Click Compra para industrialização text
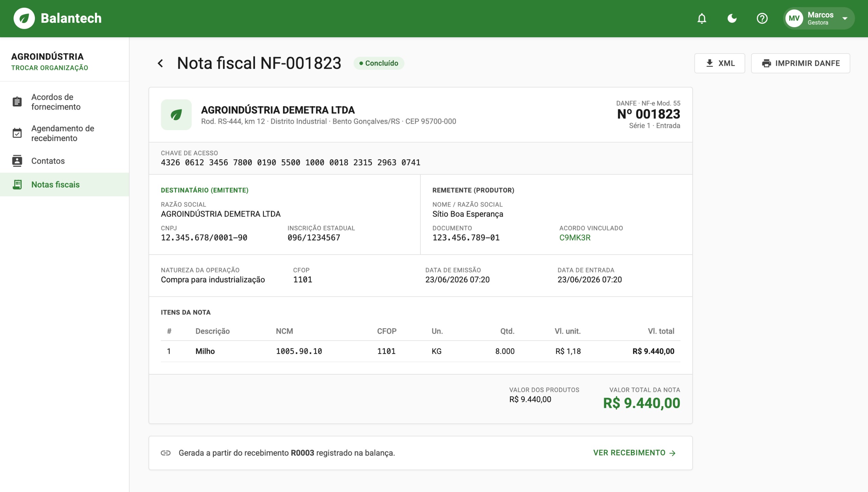 [213, 280]
